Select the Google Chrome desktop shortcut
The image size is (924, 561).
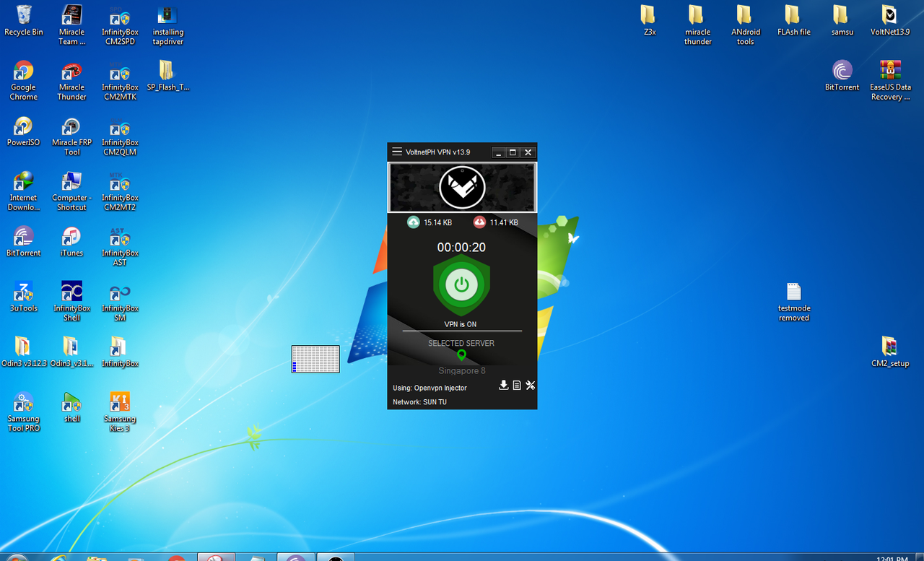pyautogui.click(x=24, y=80)
